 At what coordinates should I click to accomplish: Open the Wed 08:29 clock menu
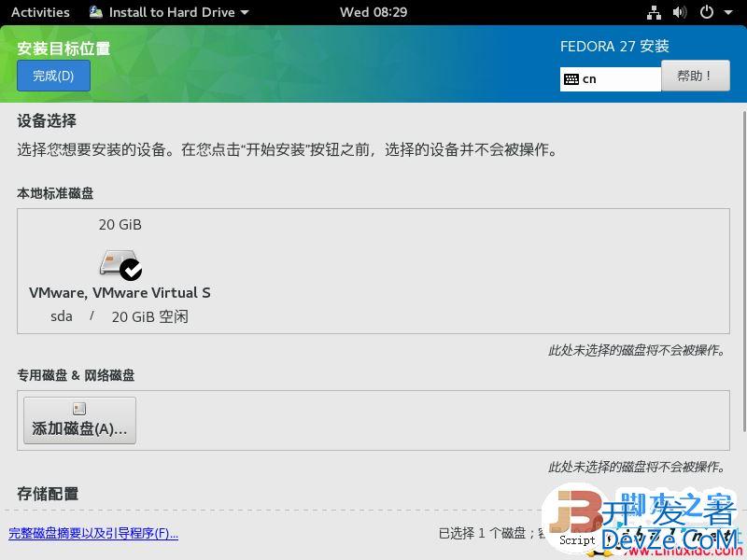(x=373, y=12)
